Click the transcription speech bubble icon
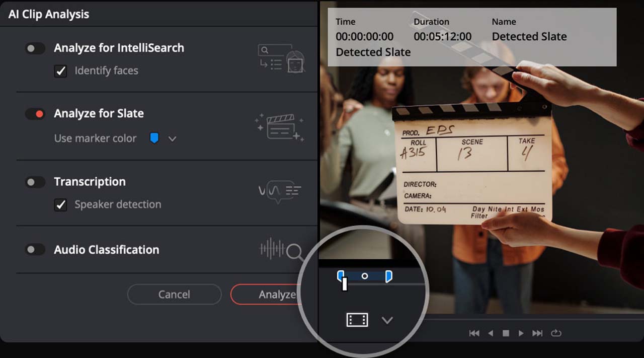This screenshot has width=644, height=358. click(279, 191)
